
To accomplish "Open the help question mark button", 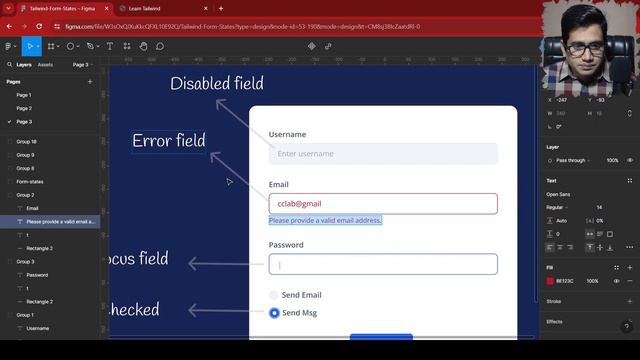I will pyautogui.click(x=627, y=327).
